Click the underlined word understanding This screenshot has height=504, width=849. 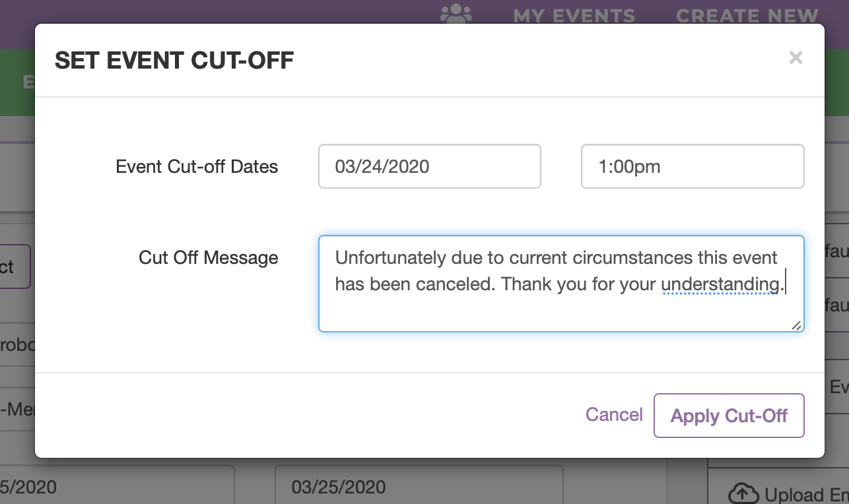[x=720, y=284]
